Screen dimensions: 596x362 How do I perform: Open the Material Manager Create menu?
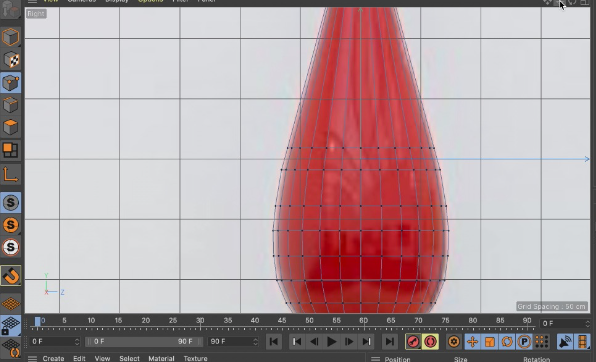click(53, 359)
